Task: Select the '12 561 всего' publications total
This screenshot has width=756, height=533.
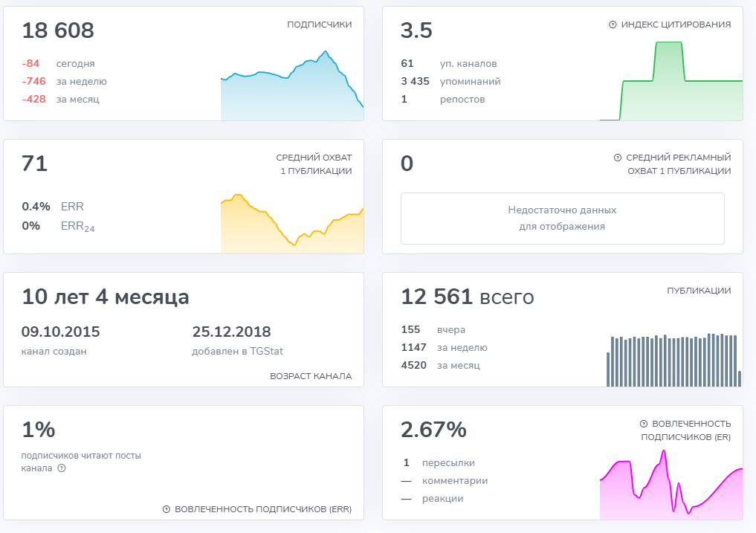Action: (x=467, y=297)
